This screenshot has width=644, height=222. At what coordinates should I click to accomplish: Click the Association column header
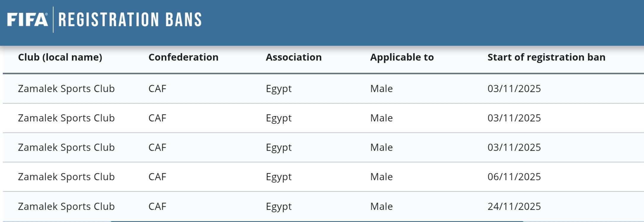point(294,57)
